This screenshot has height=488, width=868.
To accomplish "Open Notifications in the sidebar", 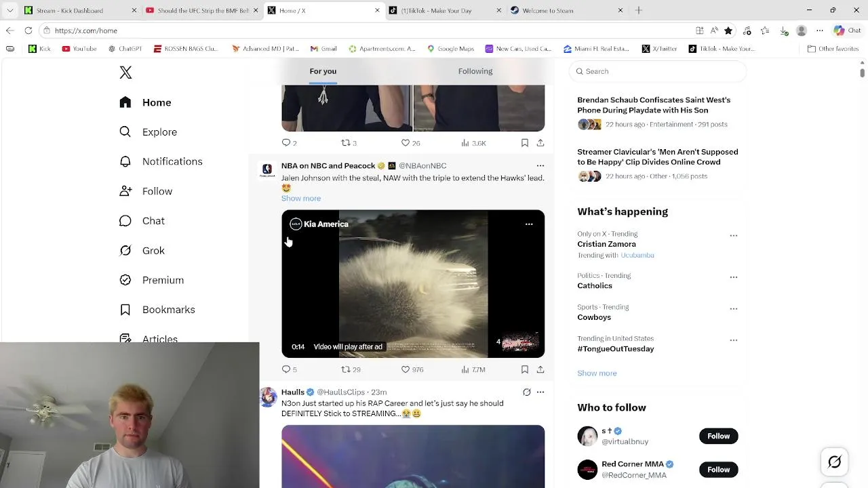I will click(161, 161).
